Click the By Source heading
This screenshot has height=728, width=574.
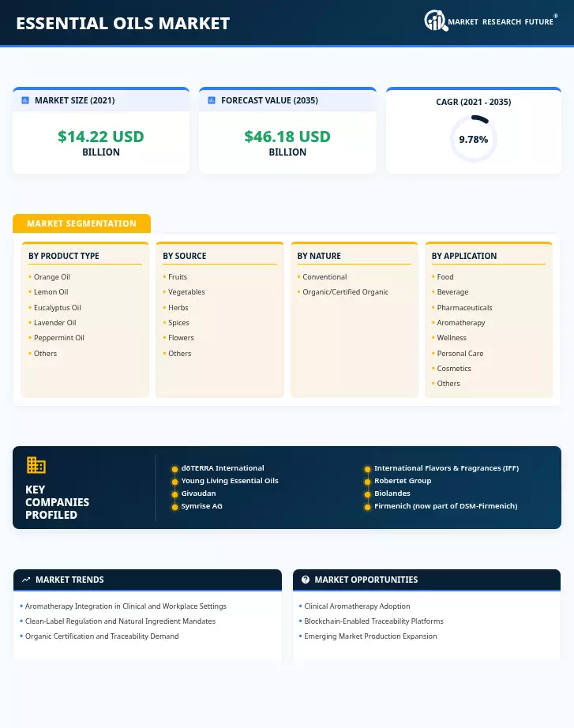pyautogui.click(x=185, y=256)
